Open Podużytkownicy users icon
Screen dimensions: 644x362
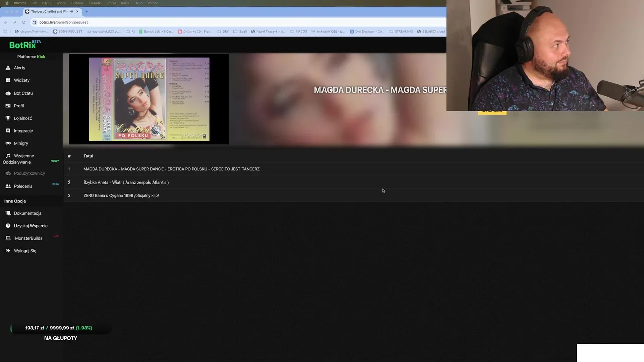(8, 173)
